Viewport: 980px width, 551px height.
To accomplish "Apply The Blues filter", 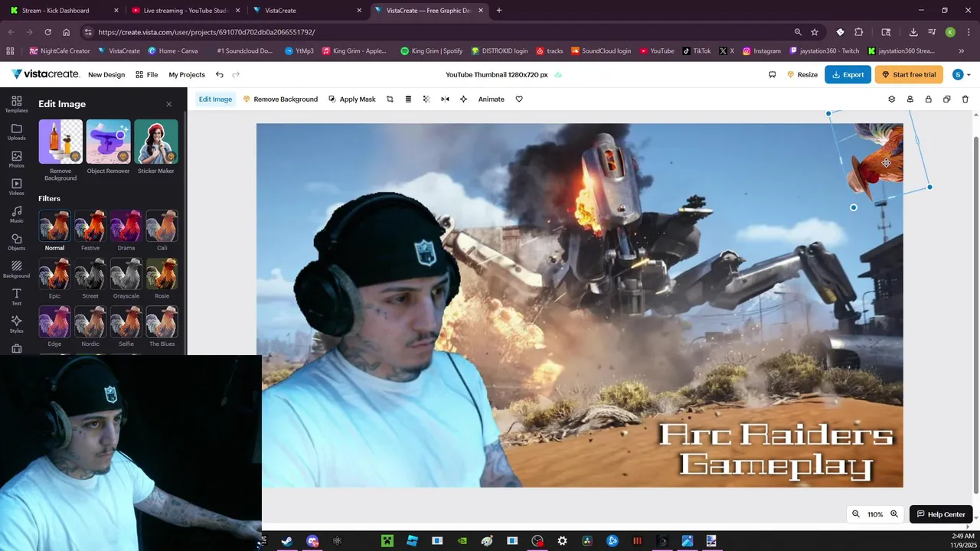I will click(162, 322).
